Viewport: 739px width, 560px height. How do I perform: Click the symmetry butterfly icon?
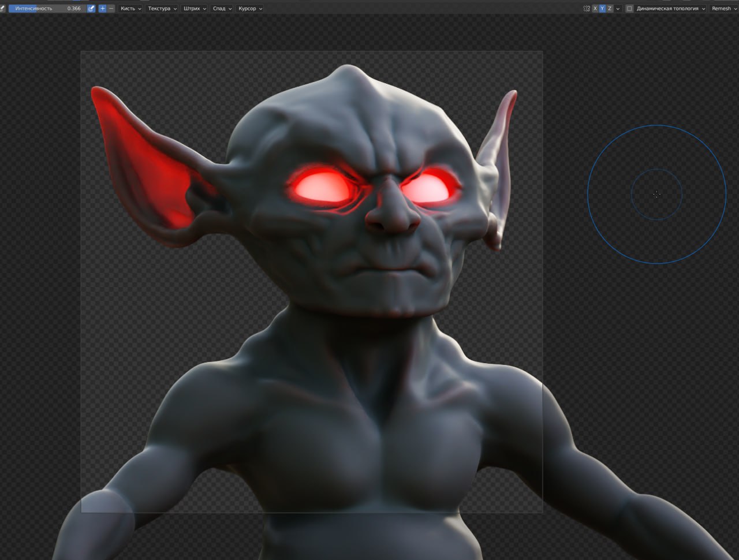coord(587,9)
